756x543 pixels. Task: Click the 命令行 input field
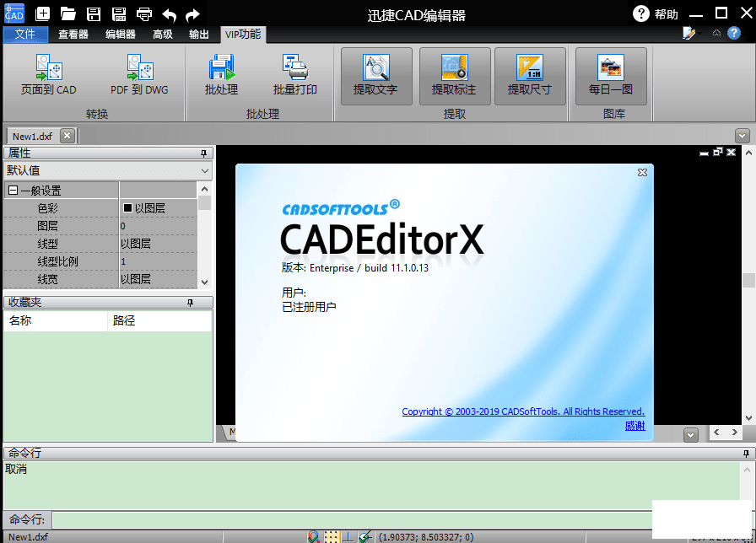tap(352, 520)
